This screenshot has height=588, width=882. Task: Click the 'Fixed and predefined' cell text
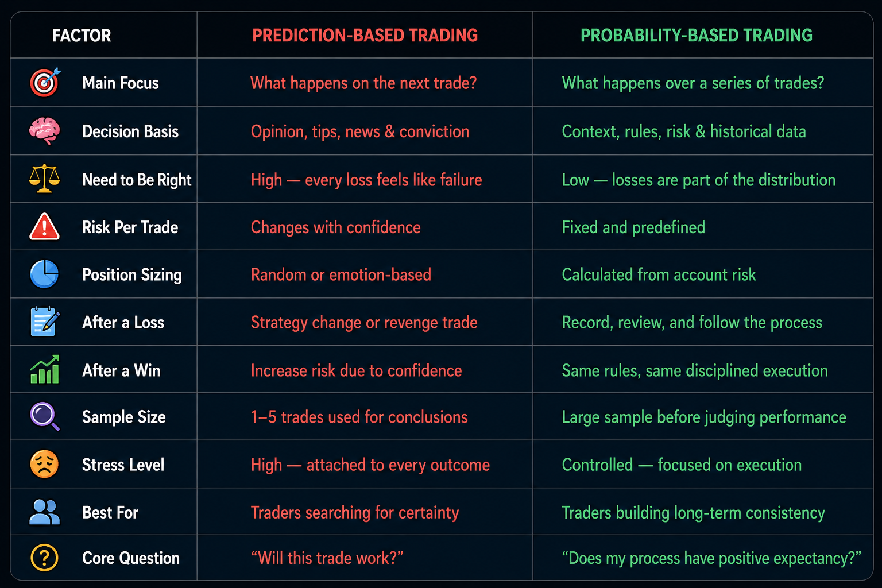[x=633, y=227]
